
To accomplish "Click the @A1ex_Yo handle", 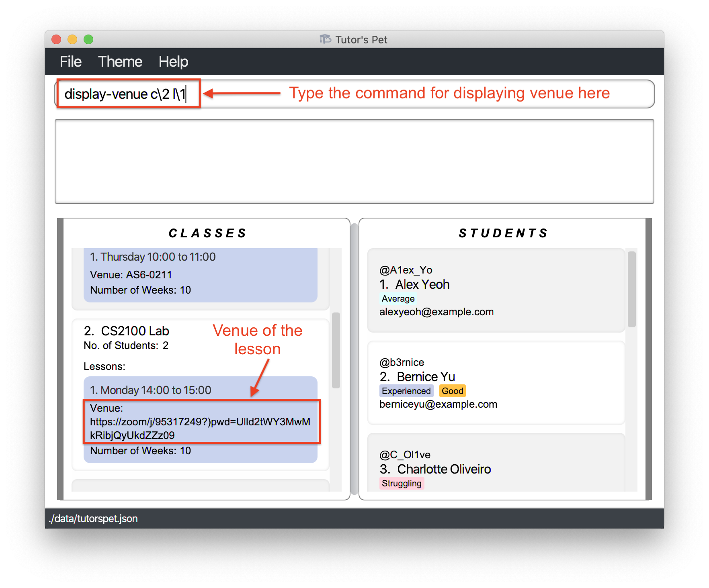I will click(406, 270).
